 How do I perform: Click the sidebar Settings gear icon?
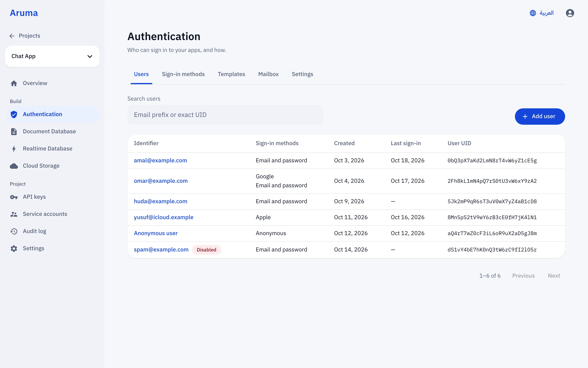14,248
